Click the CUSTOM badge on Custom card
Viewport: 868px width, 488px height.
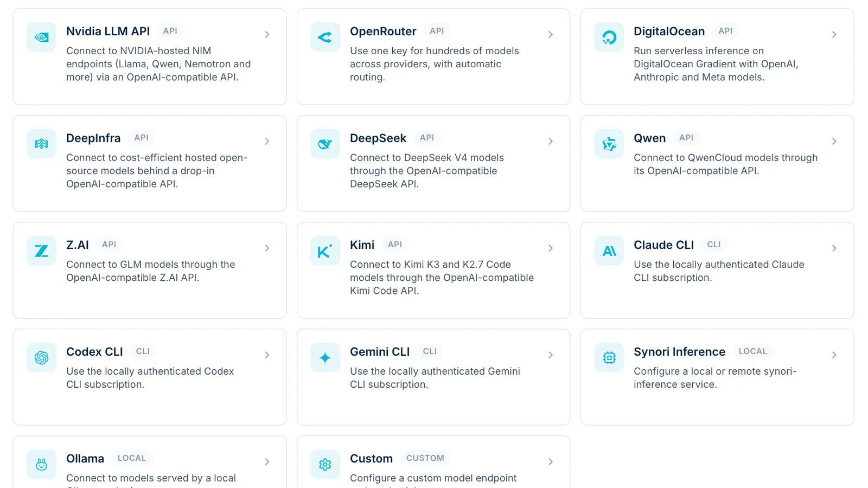click(x=425, y=458)
